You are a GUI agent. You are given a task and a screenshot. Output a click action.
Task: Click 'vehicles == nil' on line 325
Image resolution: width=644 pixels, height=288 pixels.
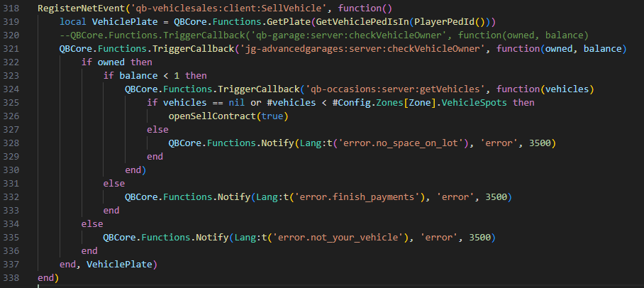tap(204, 103)
